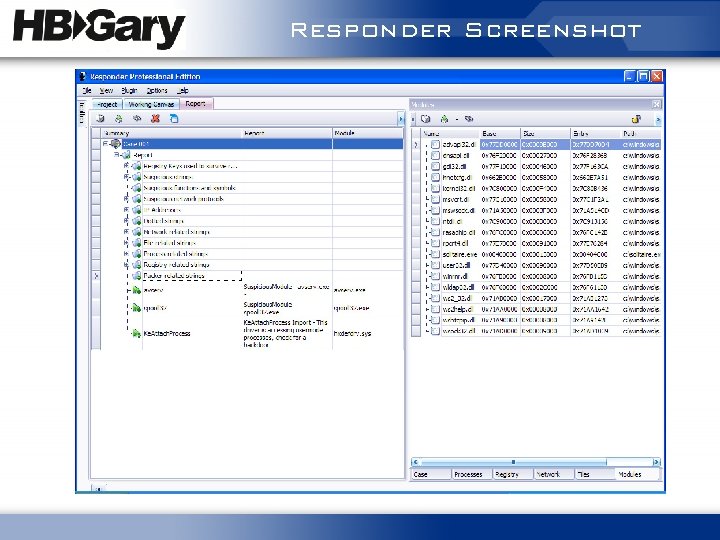Viewport: 720px width, 540px height.
Task: Open the File menu
Action: tap(87, 90)
